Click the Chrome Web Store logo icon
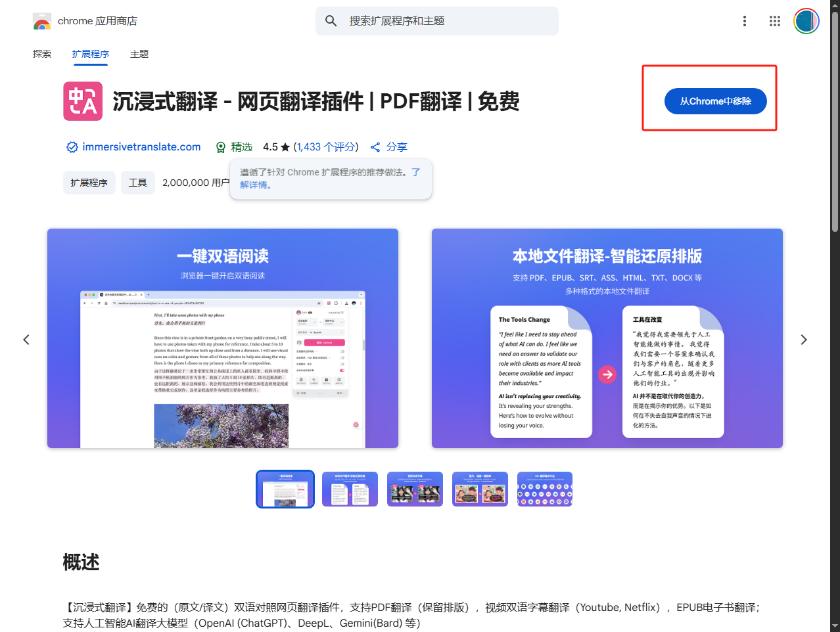The height and width of the screenshot is (632, 840). point(42,22)
